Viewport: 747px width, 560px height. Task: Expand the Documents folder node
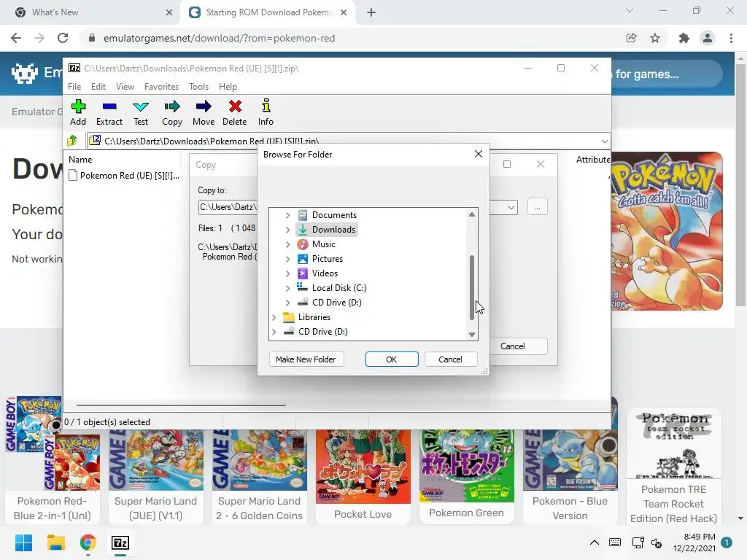click(287, 215)
